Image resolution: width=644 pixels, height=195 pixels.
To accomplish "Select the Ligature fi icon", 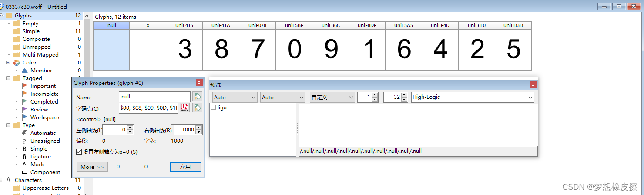I will (x=24, y=157).
